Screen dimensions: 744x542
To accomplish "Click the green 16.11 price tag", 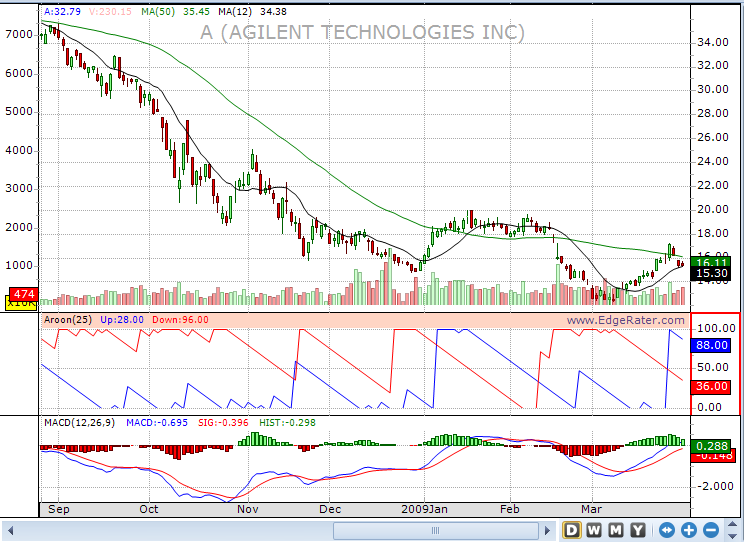I will 711,262.
